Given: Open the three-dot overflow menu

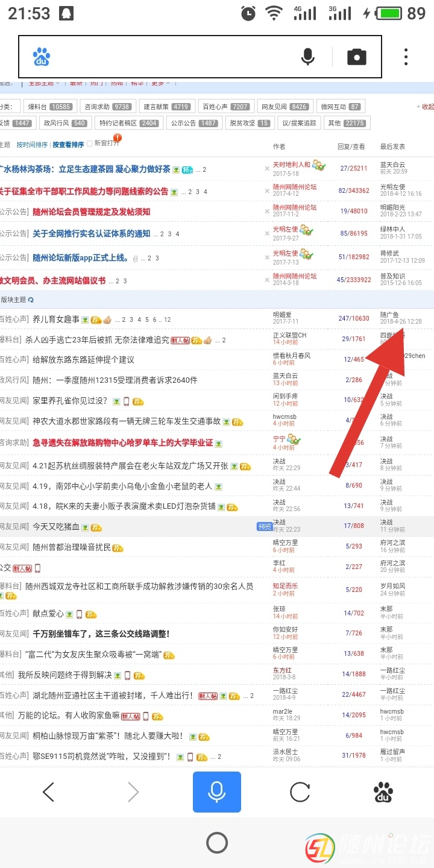Looking at the screenshot, I should coord(406,57).
